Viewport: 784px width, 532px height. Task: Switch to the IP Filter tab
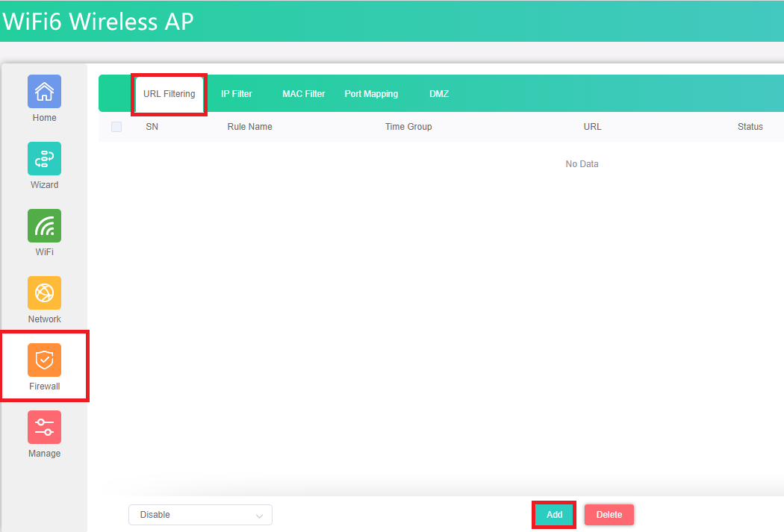click(x=237, y=94)
